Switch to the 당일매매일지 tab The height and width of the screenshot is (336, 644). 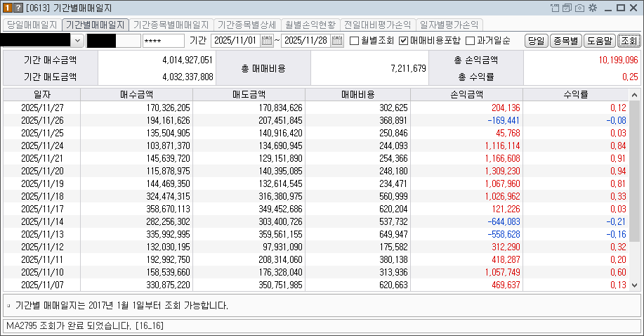click(32, 25)
